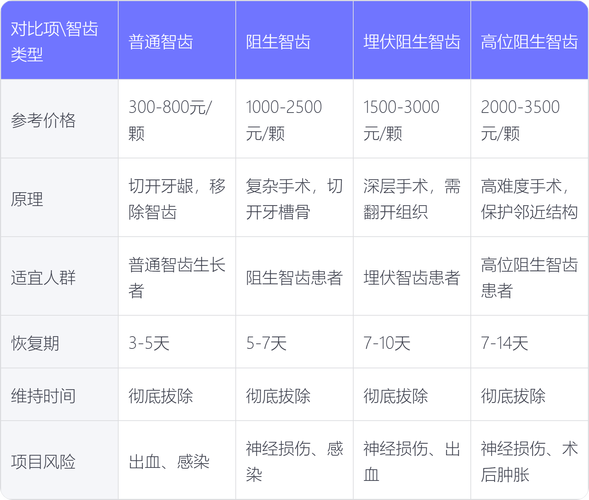Click the risk cell "神经损伤、感染"
The height and width of the screenshot is (500, 589).
tap(294, 460)
